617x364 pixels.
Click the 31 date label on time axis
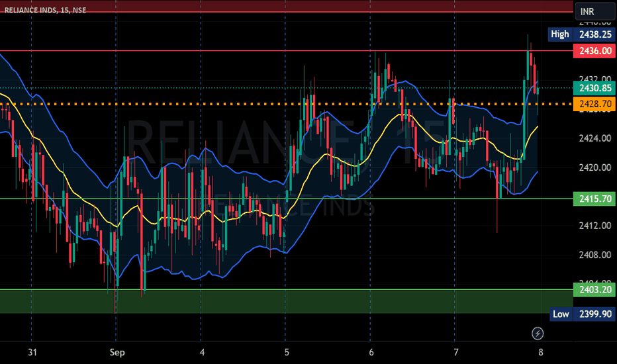(32, 352)
